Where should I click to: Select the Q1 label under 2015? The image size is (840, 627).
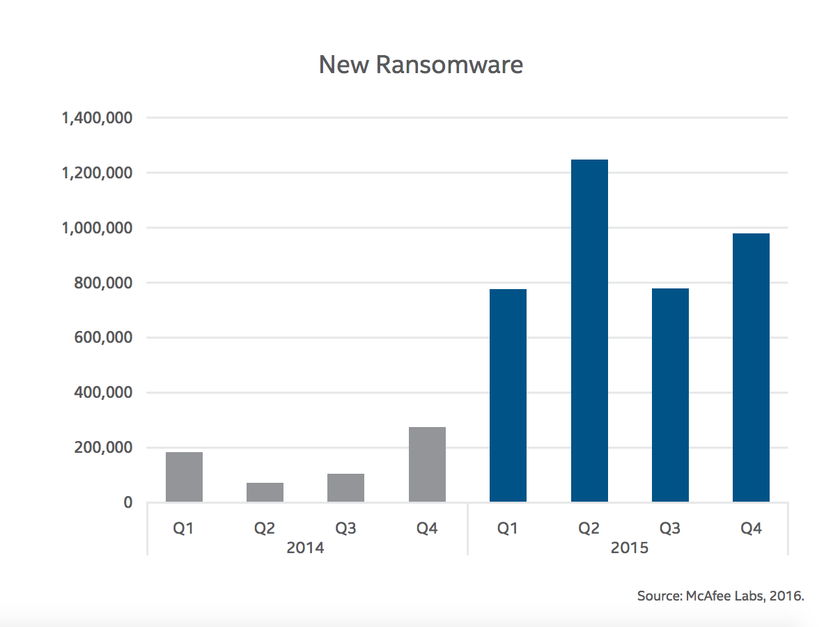508,528
